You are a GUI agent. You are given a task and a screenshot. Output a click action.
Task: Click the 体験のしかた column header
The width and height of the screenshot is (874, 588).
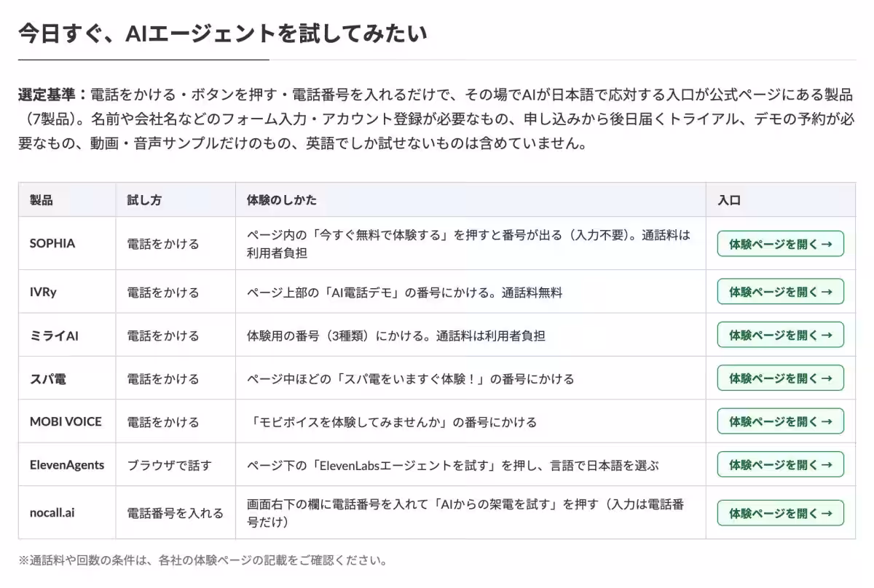coord(471,200)
